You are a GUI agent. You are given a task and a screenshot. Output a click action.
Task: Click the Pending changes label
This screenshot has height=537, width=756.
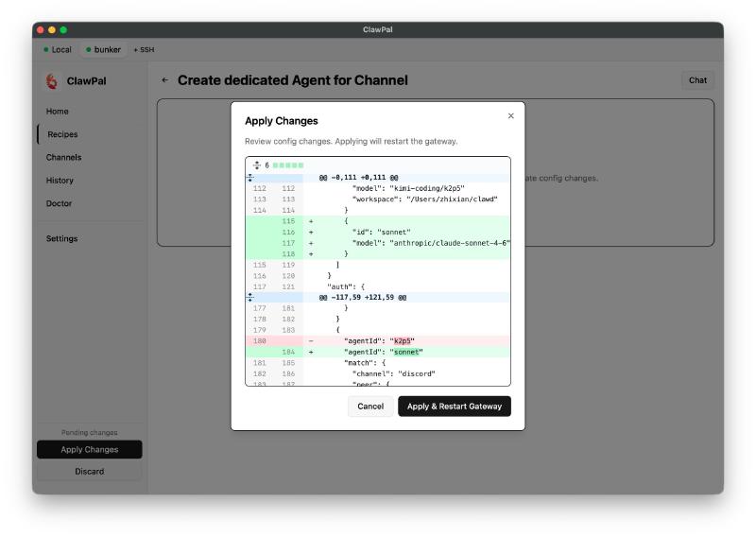89,432
